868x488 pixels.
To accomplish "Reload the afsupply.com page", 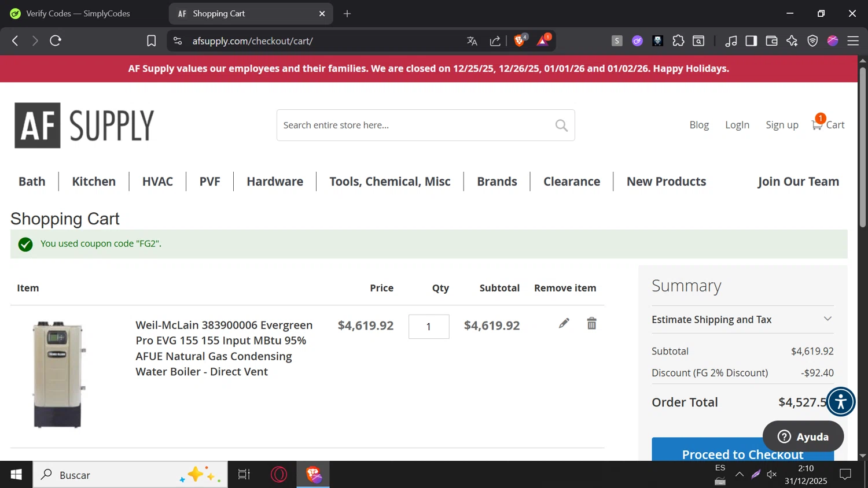I will click(x=56, y=41).
